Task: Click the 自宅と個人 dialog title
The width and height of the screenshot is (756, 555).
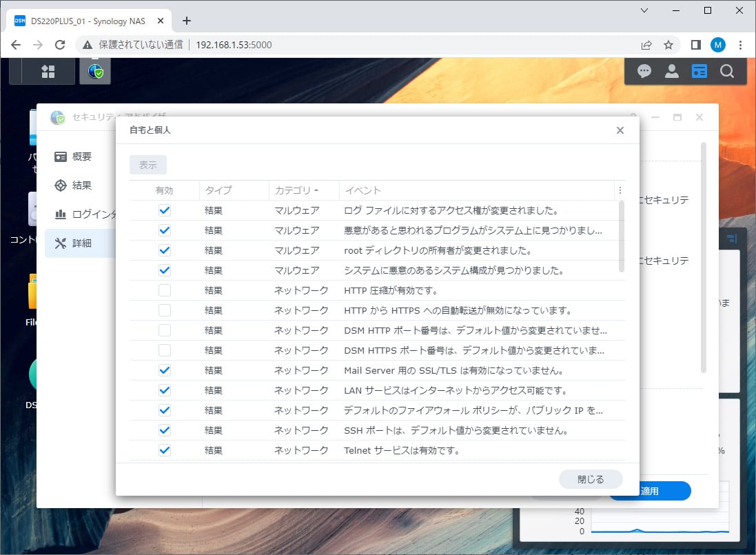Action: [x=150, y=130]
